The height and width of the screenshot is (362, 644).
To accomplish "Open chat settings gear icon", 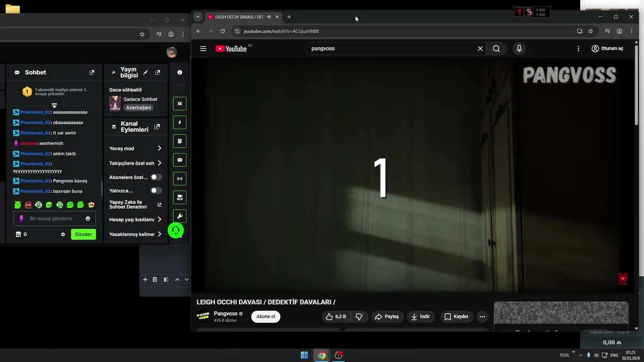I will [63, 234].
